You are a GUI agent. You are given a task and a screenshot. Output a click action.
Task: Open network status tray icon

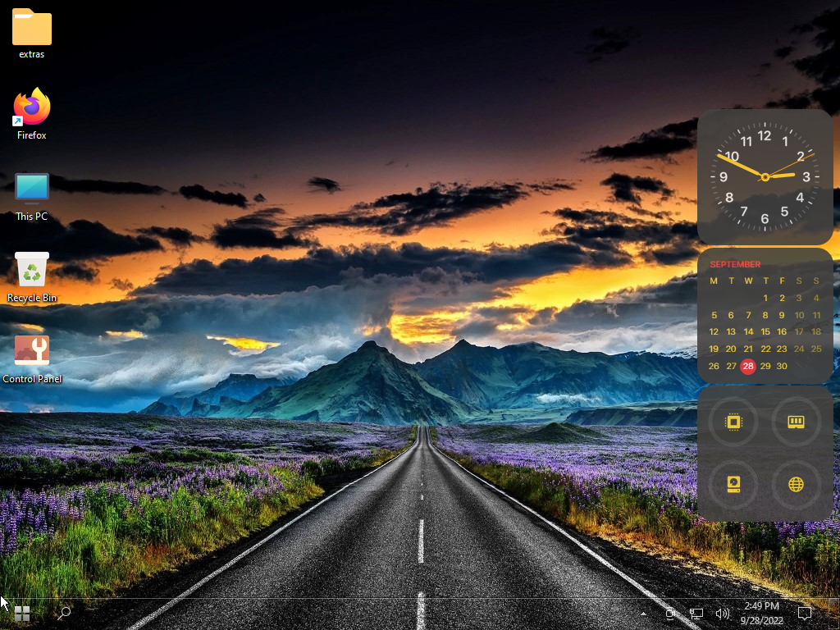(x=696, y=614)
